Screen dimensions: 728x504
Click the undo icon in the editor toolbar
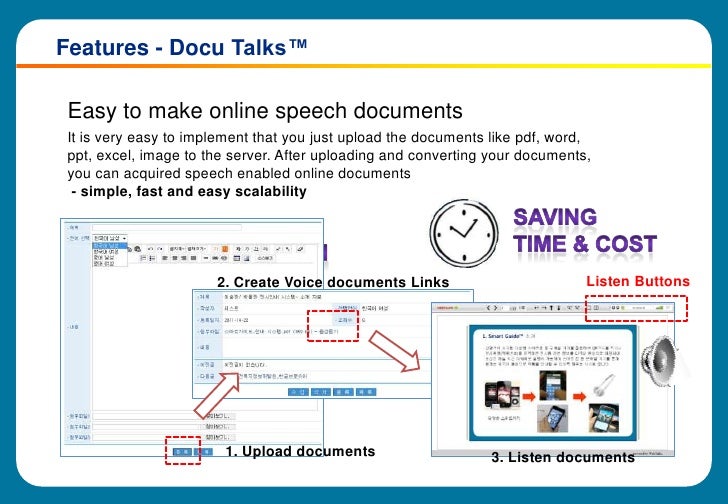point(150,249)
